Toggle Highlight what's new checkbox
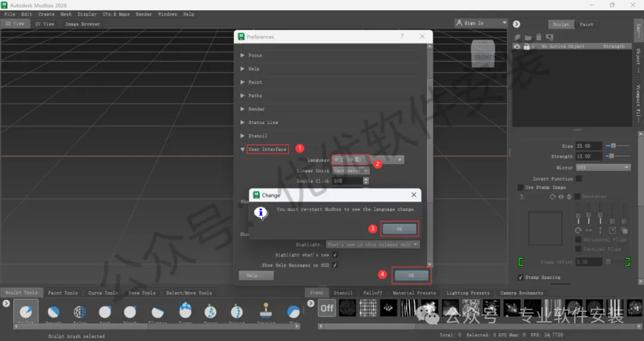The height and width of the screenshot is (341, 644). tap(335, 255)
